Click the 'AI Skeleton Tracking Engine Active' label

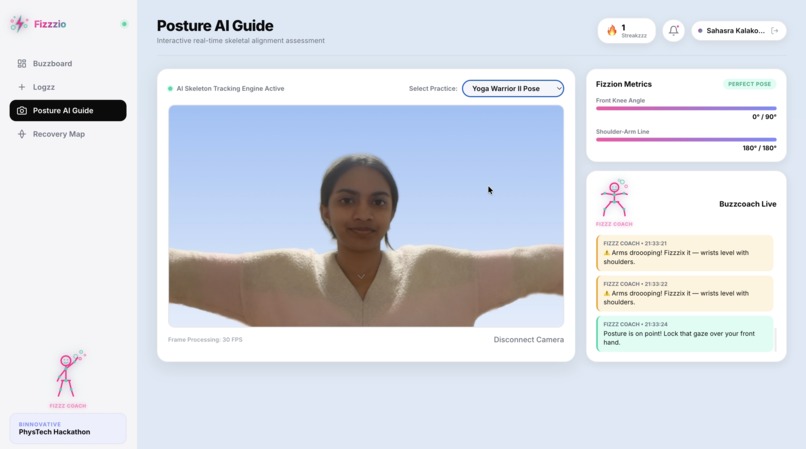click(230, 88)
